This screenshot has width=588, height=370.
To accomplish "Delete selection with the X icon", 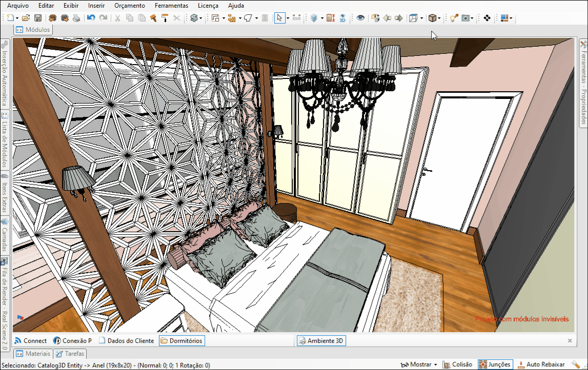I will (x=177, y=18).
